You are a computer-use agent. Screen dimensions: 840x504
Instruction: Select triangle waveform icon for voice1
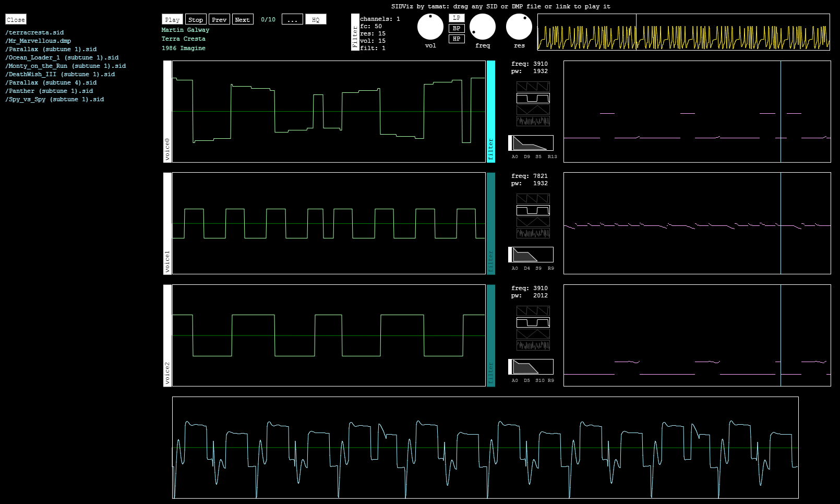click(533, 222)
